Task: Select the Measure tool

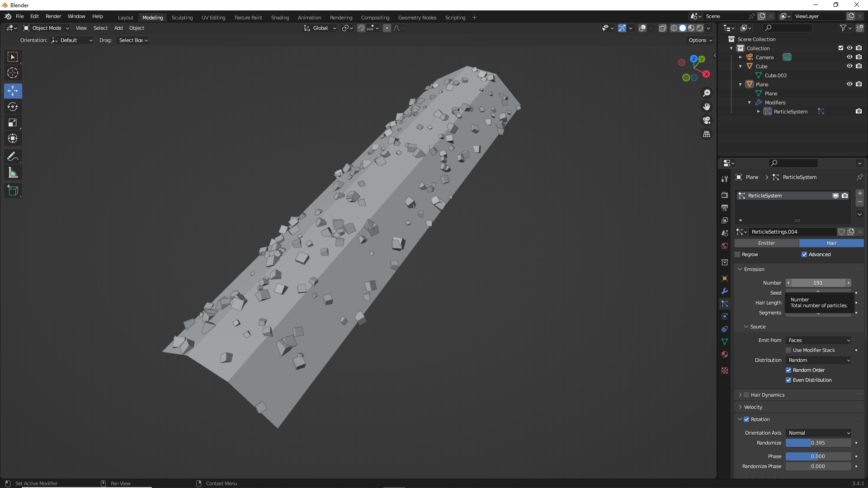Action: pyautogui.click(x=13, y=173)
